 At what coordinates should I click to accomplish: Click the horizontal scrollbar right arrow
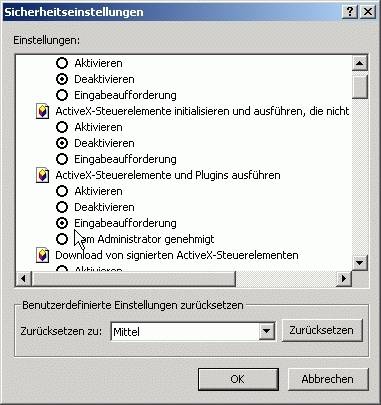point(344,278)
